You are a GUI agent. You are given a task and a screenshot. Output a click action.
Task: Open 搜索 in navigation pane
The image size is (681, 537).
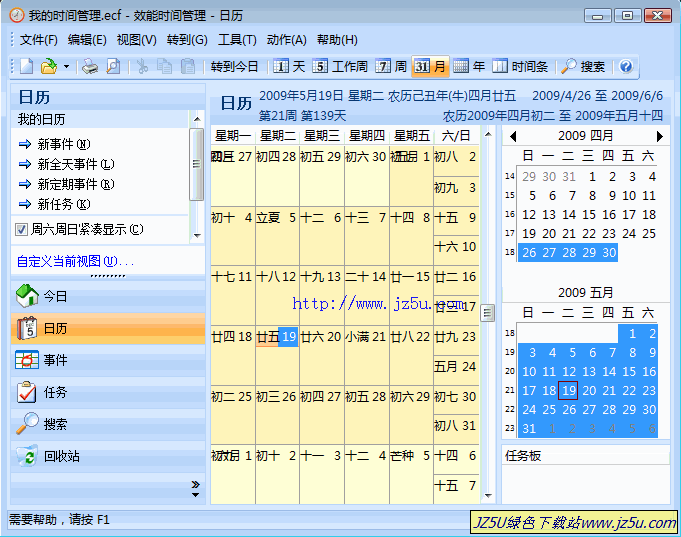pyautogui.click(x=108, y=424)
